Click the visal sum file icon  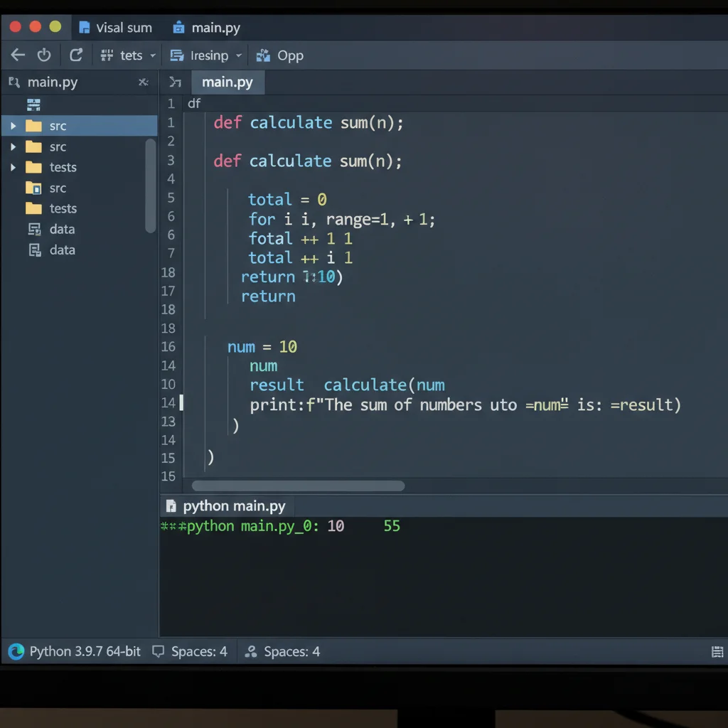tap(85, 28)
